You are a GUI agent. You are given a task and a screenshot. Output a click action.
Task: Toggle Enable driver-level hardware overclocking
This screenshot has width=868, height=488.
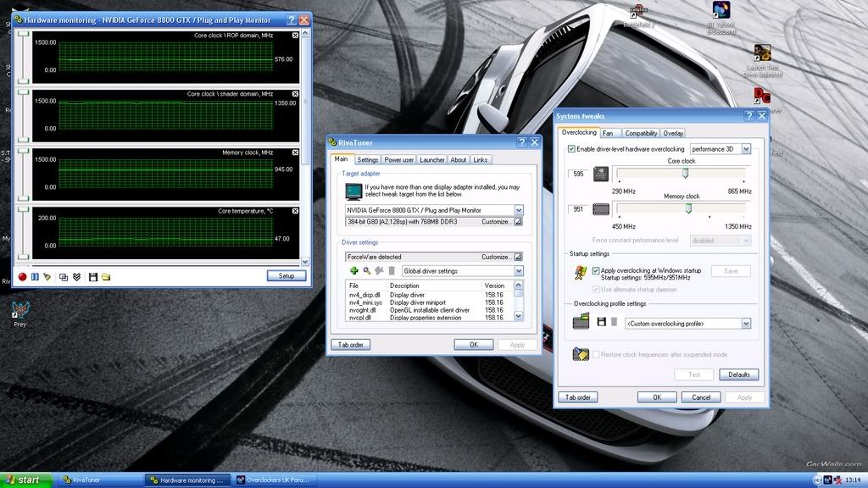point(571,149)
